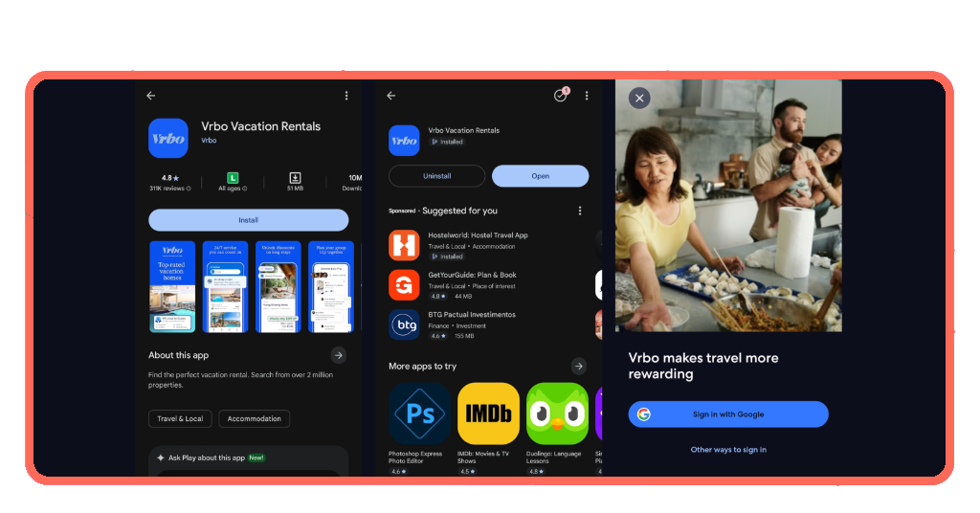Select the Travel & Local category chip
This screenshot has width=980, height=513.
coord(180,418)
